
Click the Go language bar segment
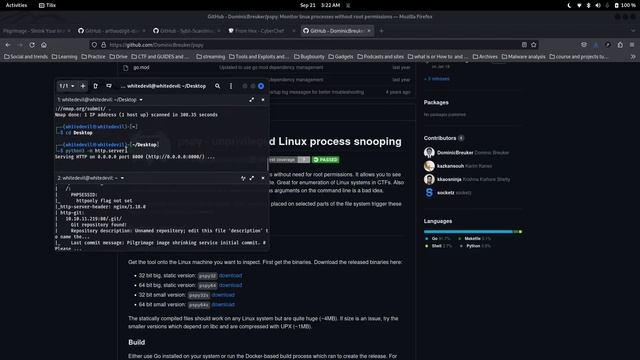pyautogui.click(x=468, y=231)
